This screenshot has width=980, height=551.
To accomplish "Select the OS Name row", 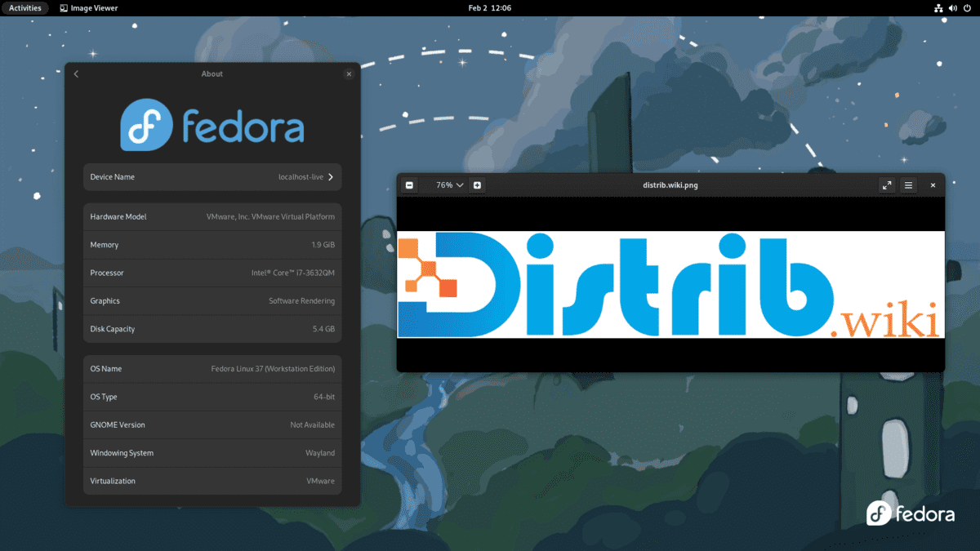I will tap(212, 369).
